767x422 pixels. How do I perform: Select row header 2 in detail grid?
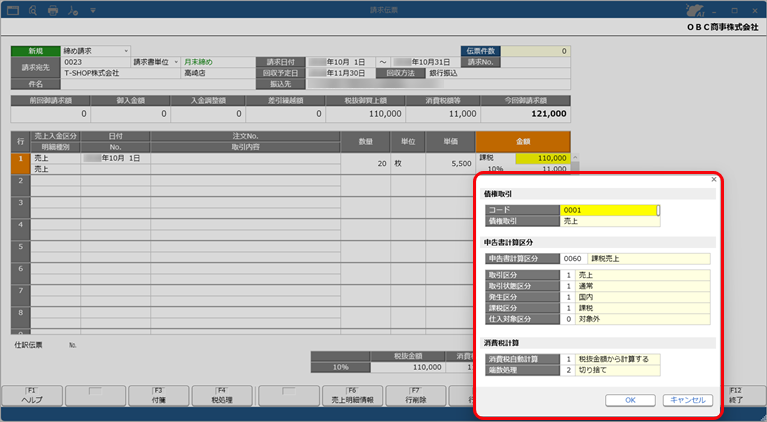pyautogui.click(x=21, y=186)
